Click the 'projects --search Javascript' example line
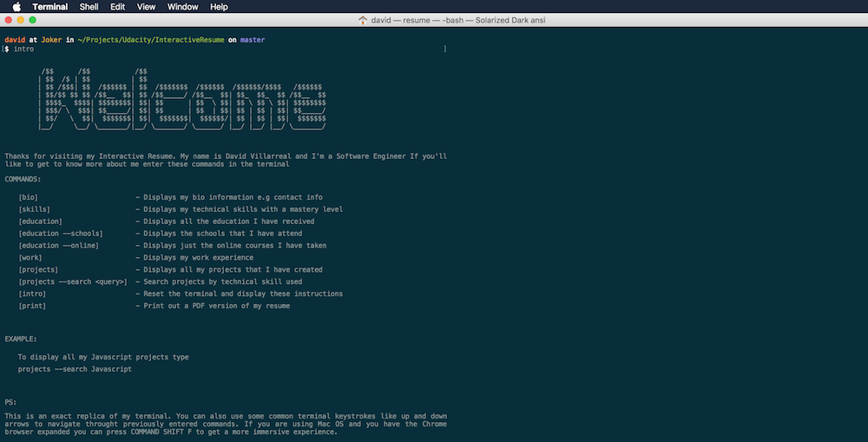868x442 pixels. 75,369
